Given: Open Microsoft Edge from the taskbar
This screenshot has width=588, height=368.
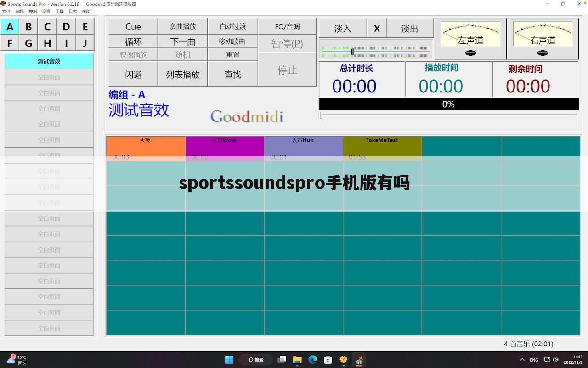Looking at the screenshot, I should pos(313,360).
